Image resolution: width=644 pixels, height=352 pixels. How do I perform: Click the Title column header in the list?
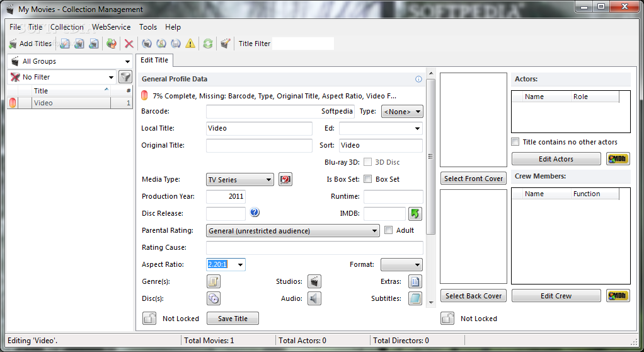pyautogui.click(x=71, y=91)
